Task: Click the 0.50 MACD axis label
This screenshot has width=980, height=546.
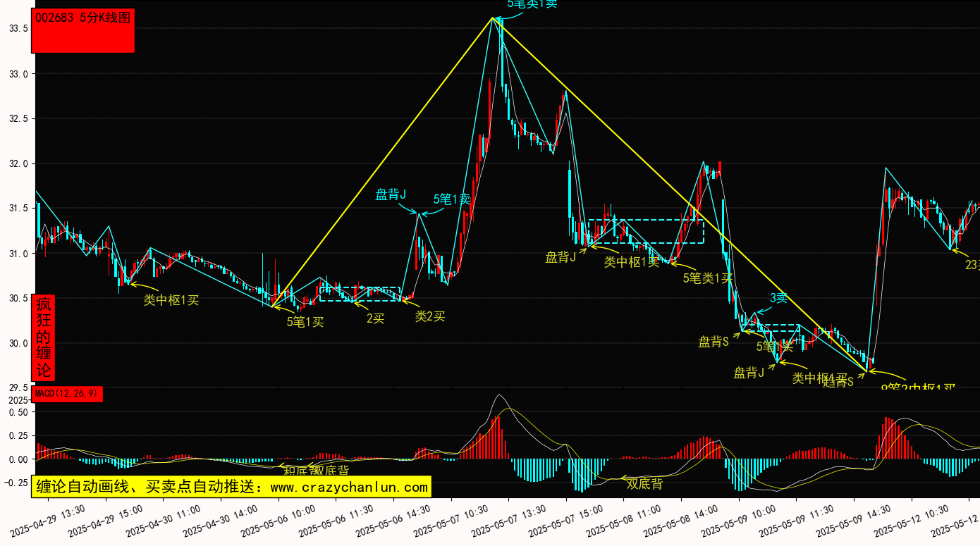Action: pos(18,412)
